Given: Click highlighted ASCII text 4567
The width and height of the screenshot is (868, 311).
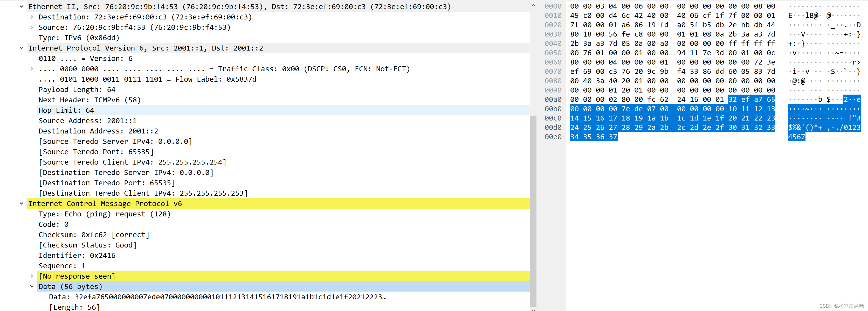Looking at the screenshot, I should tap(796, 137).
